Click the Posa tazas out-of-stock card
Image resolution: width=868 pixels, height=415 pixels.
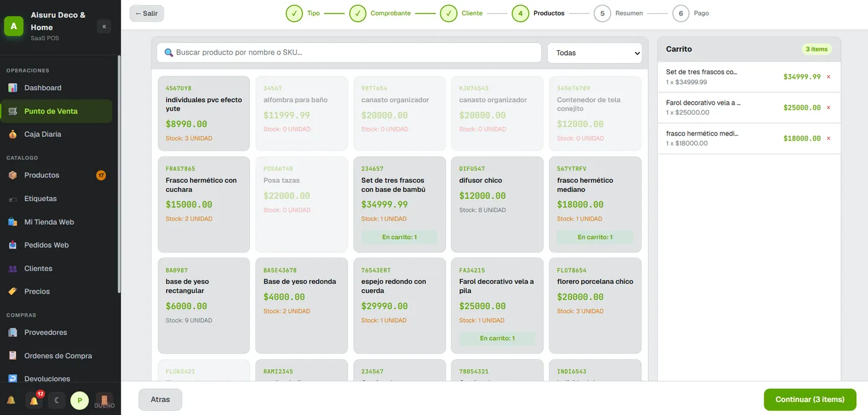(x=301, y=204)
